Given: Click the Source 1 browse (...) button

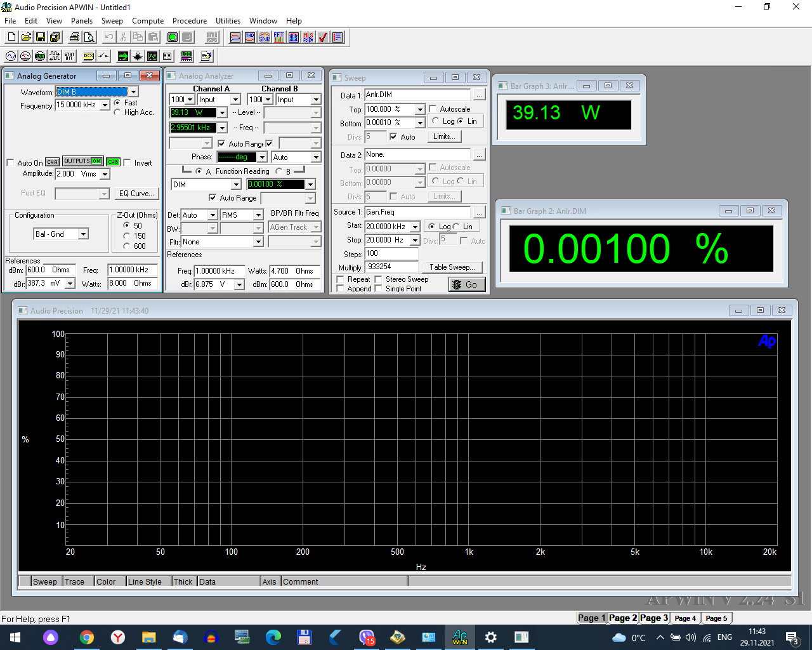Looking at the screenshot, I should [x=479, y=213].
